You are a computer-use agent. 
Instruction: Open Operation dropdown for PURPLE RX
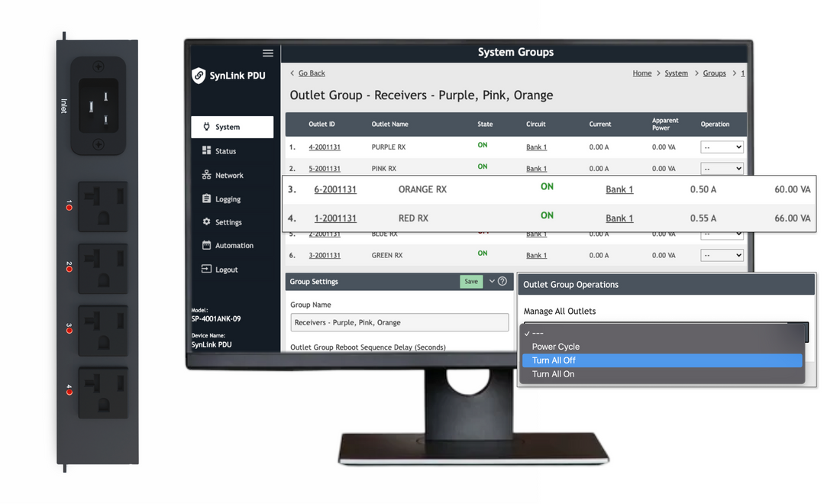tap(722, 147)
